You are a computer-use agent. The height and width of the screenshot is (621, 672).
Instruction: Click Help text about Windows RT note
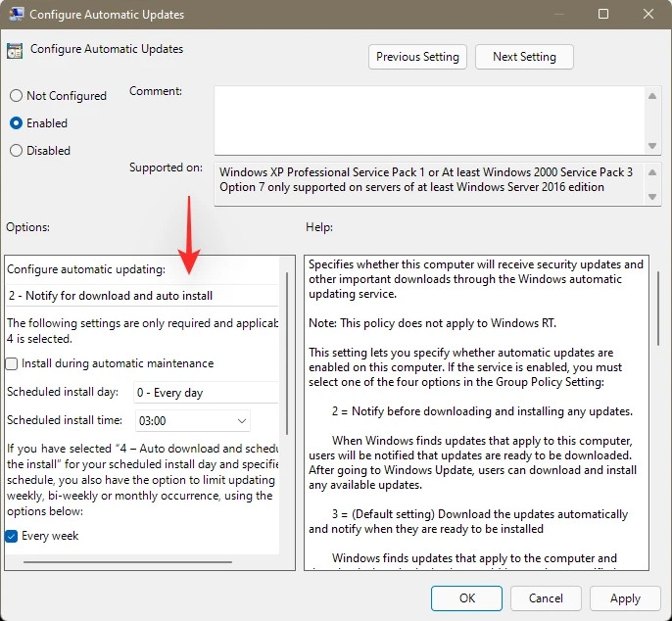tap(432, 323)
